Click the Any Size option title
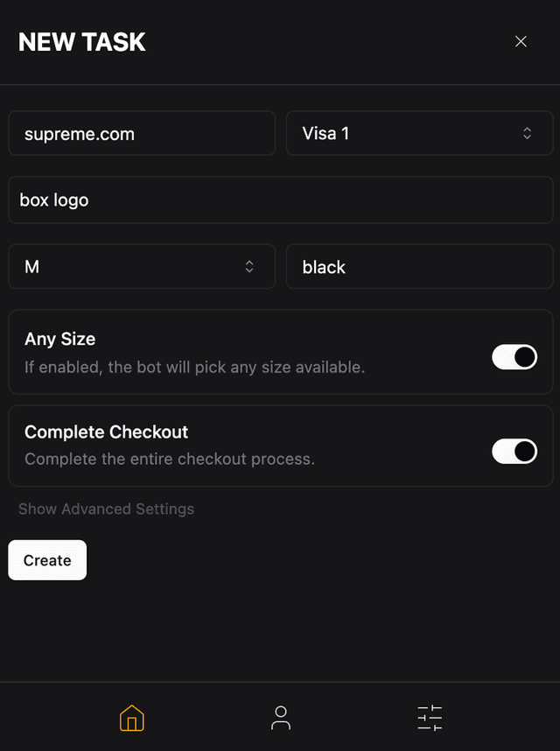 (59, 339)
